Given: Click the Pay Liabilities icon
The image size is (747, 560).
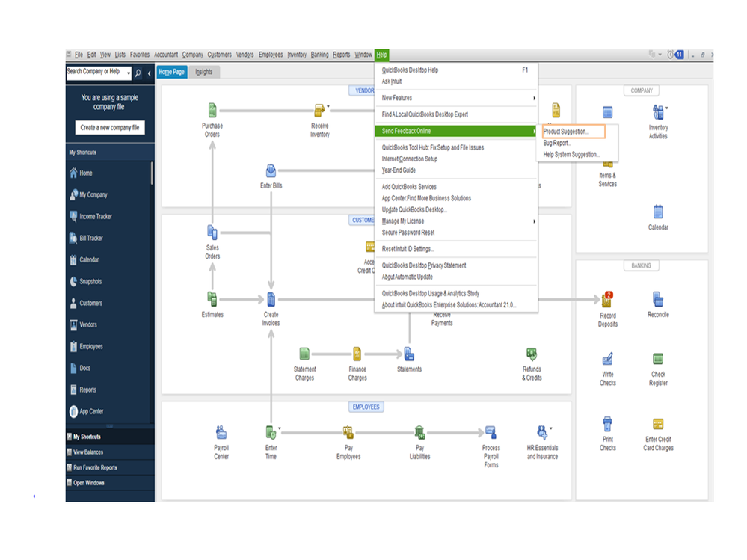Looking at the screenshot, I should click(x=419, y=432).
